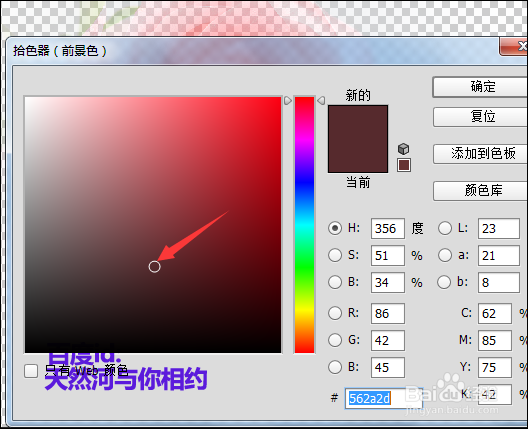Click the 确定 button
Viewport: 528px width, 429px height.
480,87
